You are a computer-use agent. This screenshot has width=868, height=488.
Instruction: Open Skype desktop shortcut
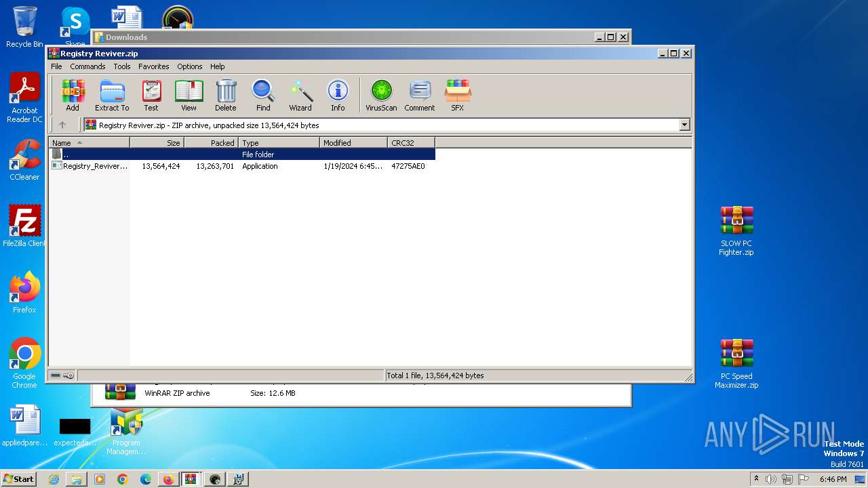(75, 27)
